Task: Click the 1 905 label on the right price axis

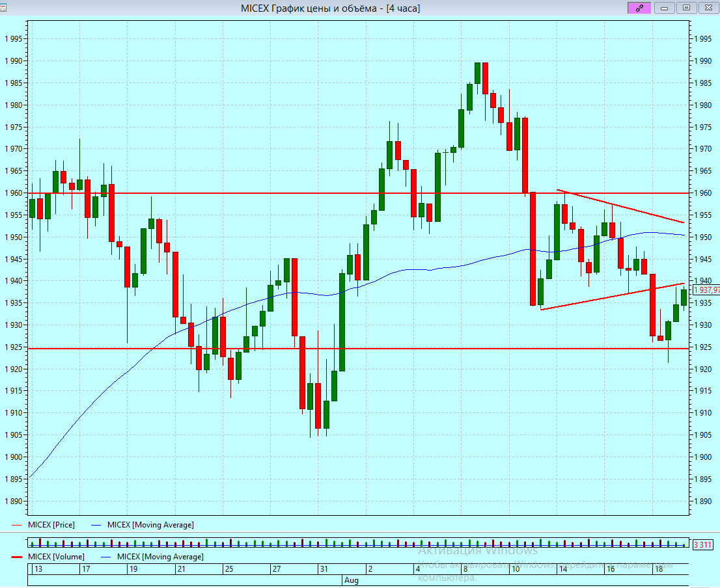Action: (703, 435)
